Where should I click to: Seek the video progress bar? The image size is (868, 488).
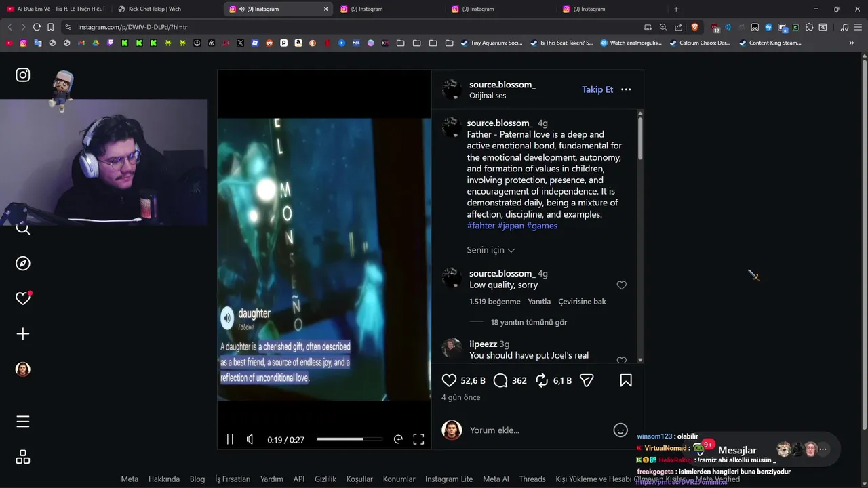coord(350,439)
